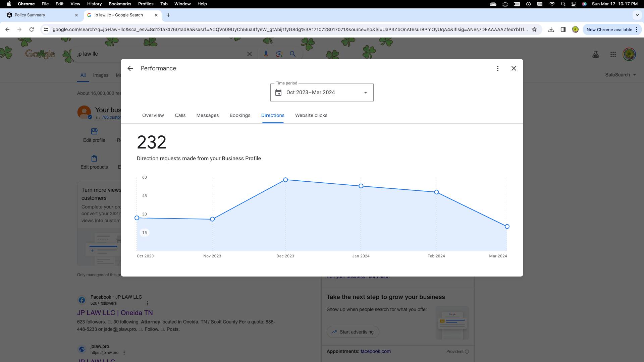Viewport: 644px width, 362px height.
Task: Click the Feb 2024 data point on chart
Action: [x=436, y=192]
